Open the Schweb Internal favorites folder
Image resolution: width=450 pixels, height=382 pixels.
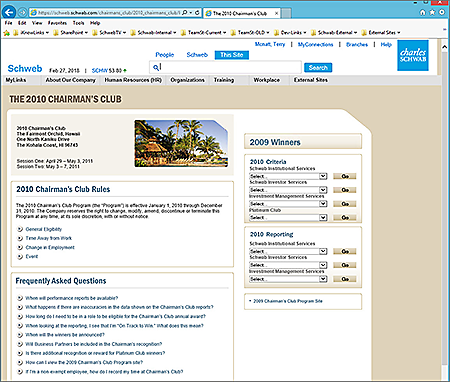coord(153,33)
